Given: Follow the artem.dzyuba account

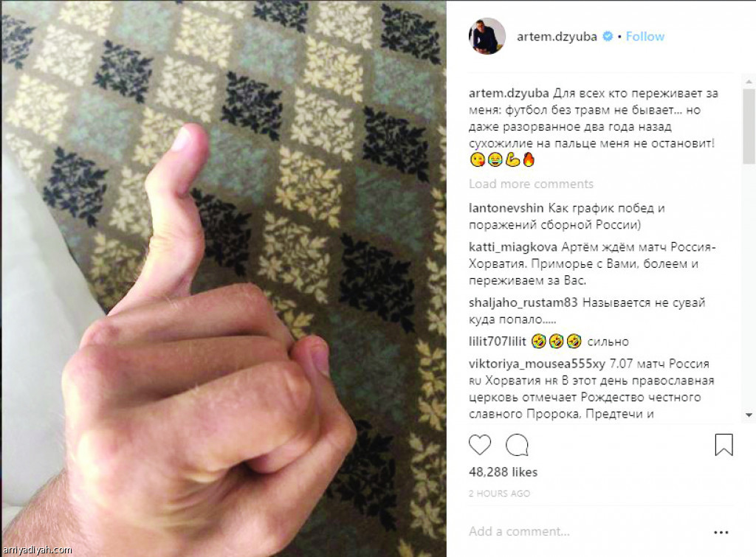Looking at the screenshot, I should tap(645, 36).
